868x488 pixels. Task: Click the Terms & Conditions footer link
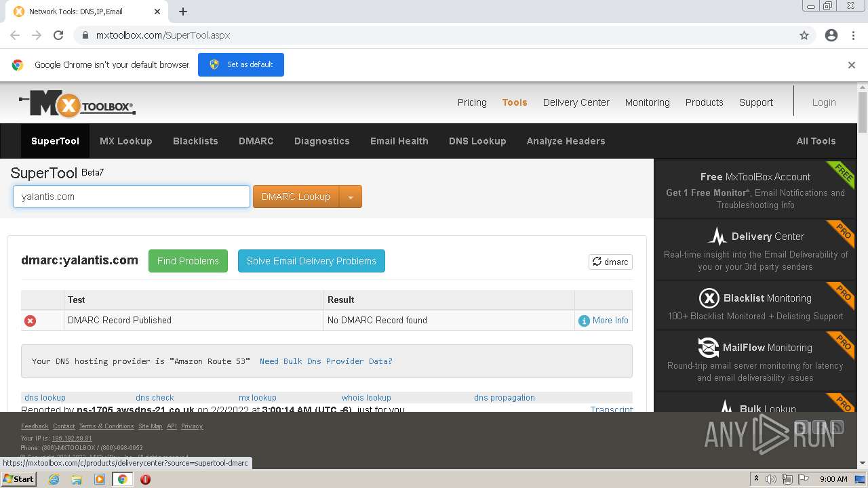[x=106, y=426]
